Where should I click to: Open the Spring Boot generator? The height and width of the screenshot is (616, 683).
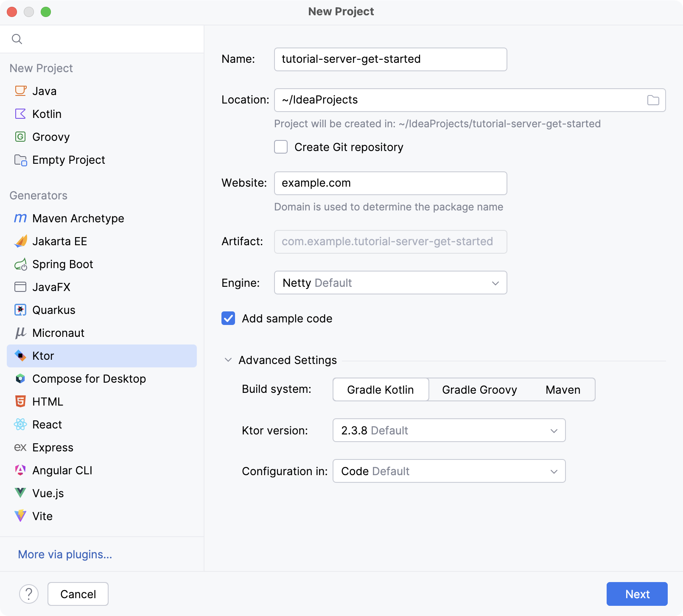pyautogui.click(x=63, y=264)
